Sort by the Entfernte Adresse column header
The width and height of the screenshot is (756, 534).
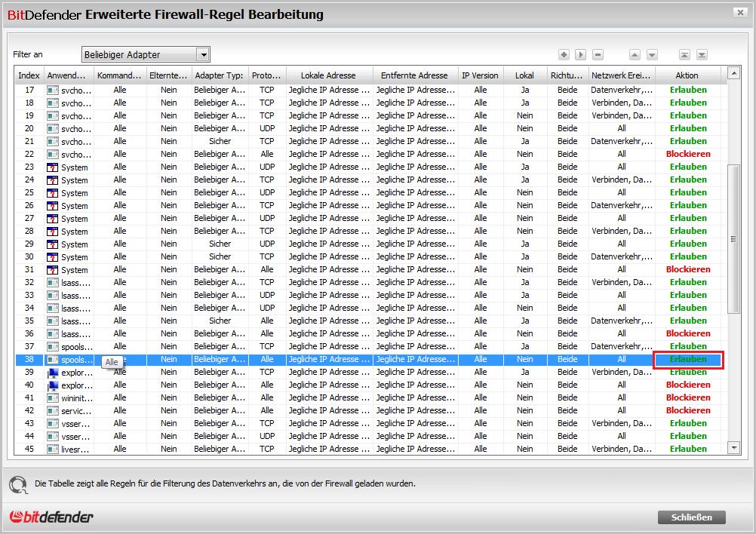pyautogui.click(x=415, y=75)
